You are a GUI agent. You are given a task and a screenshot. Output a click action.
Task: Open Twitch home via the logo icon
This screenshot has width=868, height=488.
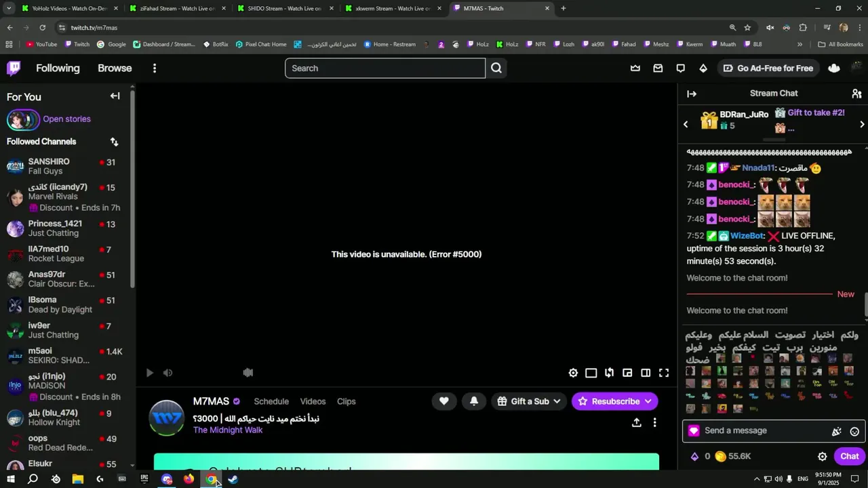[x=14, y=68]
